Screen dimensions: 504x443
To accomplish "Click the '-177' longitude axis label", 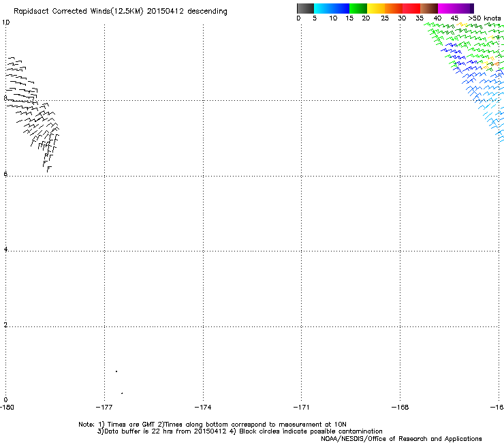I will [x=104, y=408].
